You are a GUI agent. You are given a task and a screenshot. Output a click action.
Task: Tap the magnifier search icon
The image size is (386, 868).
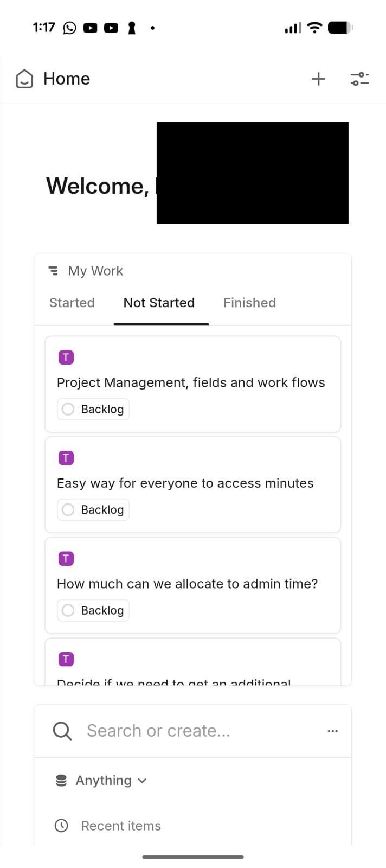(62, 731)
